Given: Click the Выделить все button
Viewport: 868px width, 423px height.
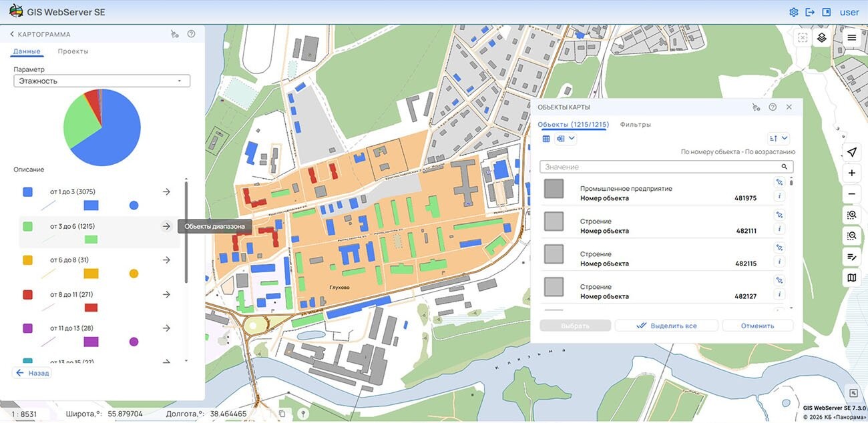Looking at the screenshot, I should point(666,326).
